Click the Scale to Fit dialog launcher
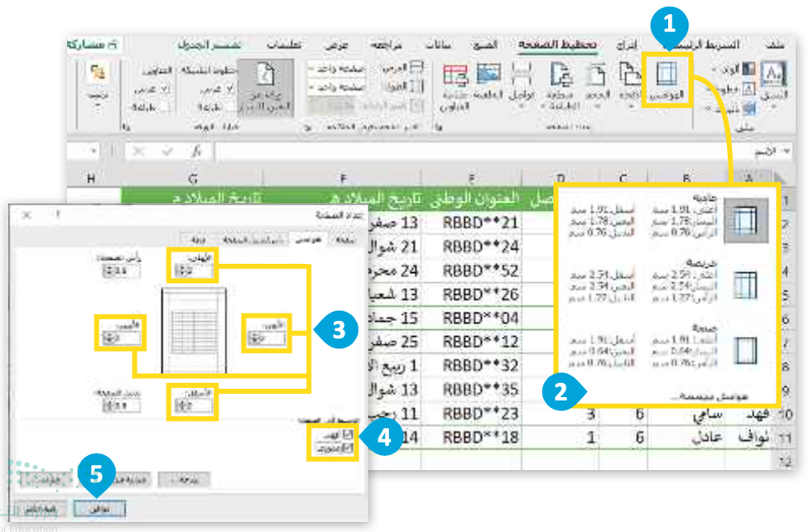This screenshot has height=532, width=809. pyautogui.click(x=308, y=127)
